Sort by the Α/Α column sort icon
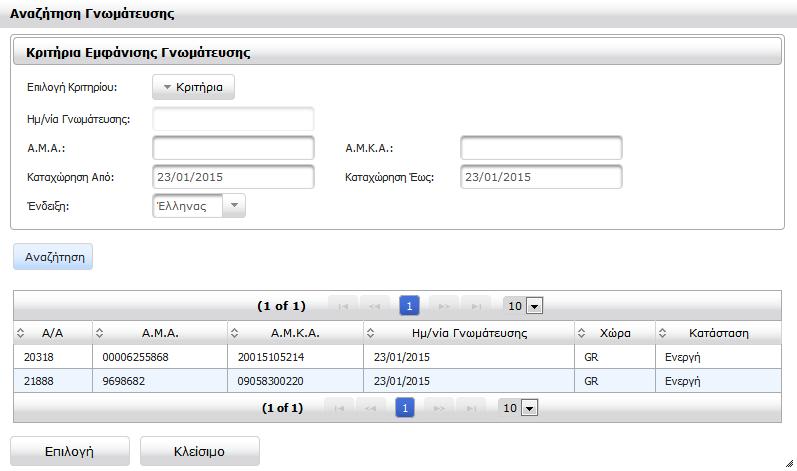 point(20,333)
